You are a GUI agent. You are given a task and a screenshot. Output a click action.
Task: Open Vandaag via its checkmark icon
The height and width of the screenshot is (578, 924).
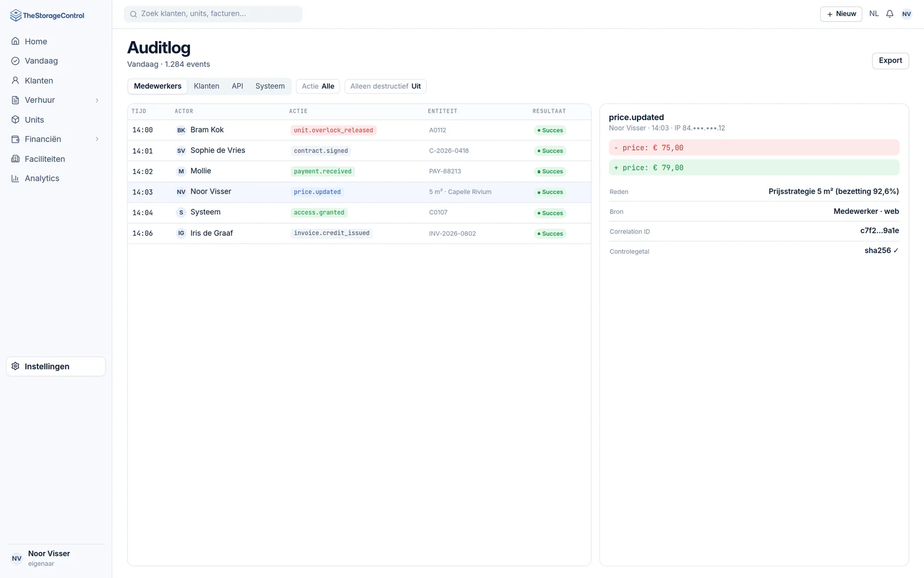(16, 61)
